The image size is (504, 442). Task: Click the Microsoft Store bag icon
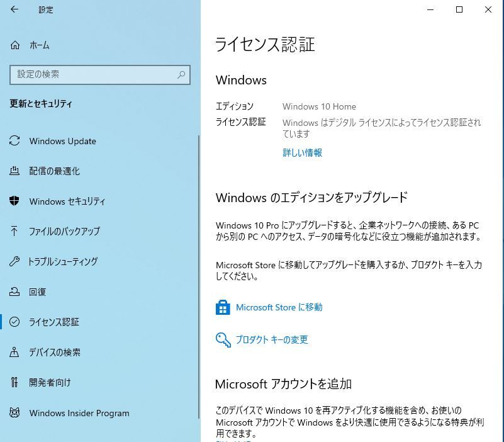point(223,307)
